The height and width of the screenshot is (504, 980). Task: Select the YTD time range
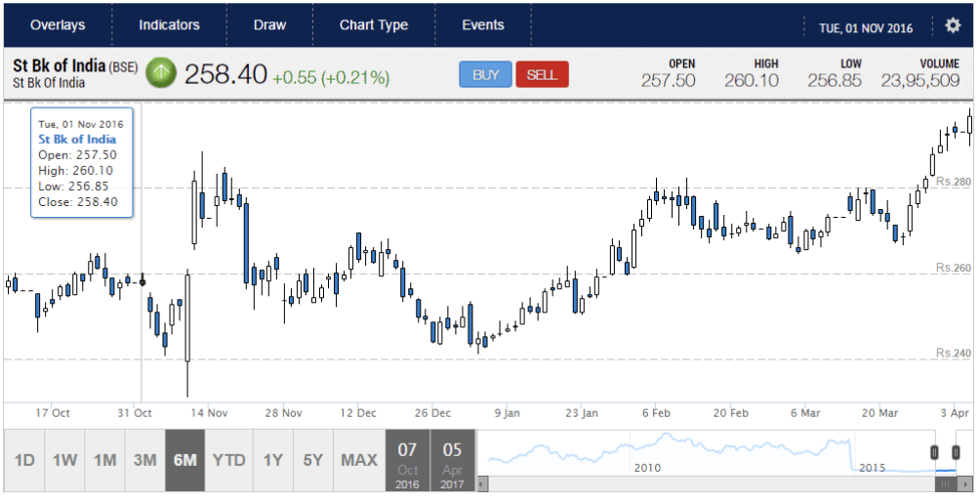coord(229,460)
